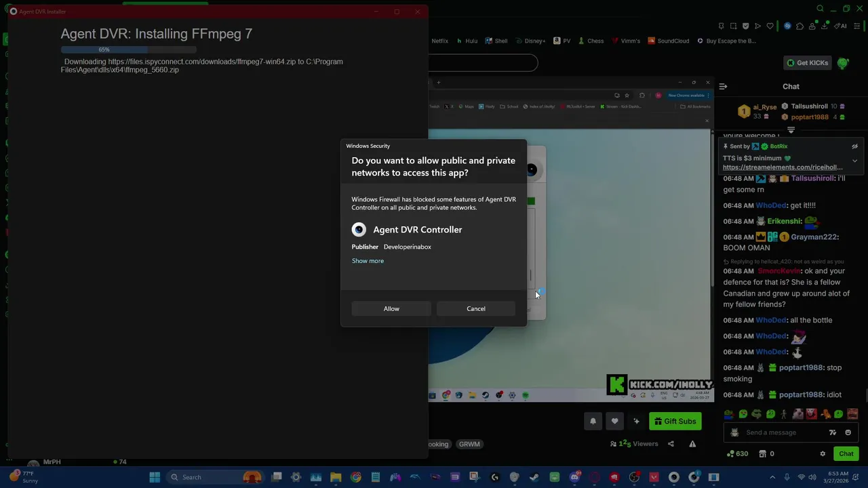Viewport: 868px width, 488px height.
Task: Open the Get KICKs button
Action: tap(806, 63)
